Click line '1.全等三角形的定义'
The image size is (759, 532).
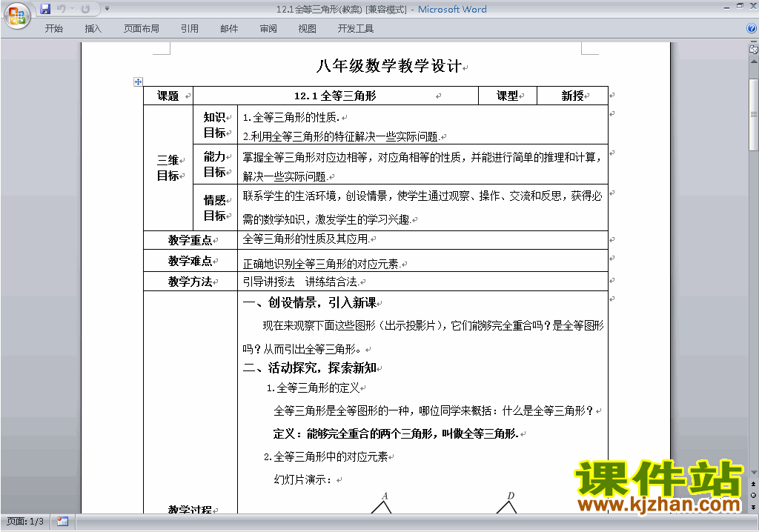point(314,388)
